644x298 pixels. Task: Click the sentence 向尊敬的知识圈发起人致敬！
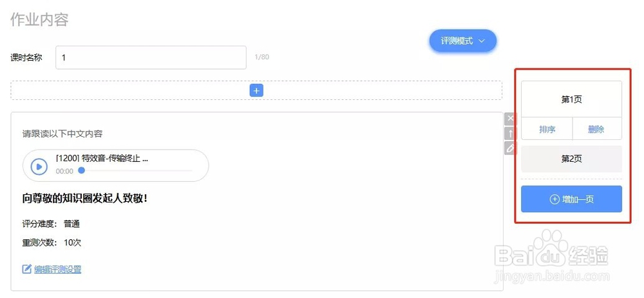pos(85,198)
